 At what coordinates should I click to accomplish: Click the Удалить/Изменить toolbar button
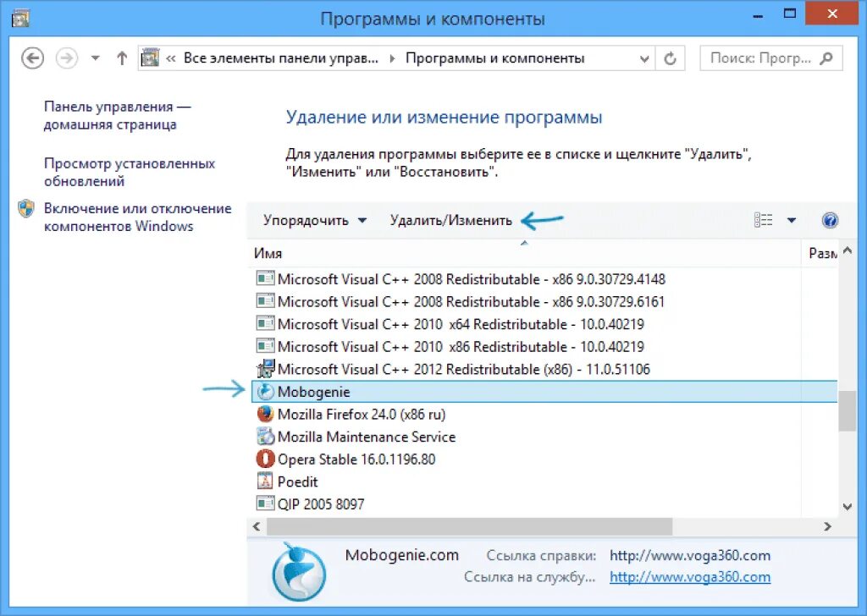pyautogui.click(x=450, y=221)
